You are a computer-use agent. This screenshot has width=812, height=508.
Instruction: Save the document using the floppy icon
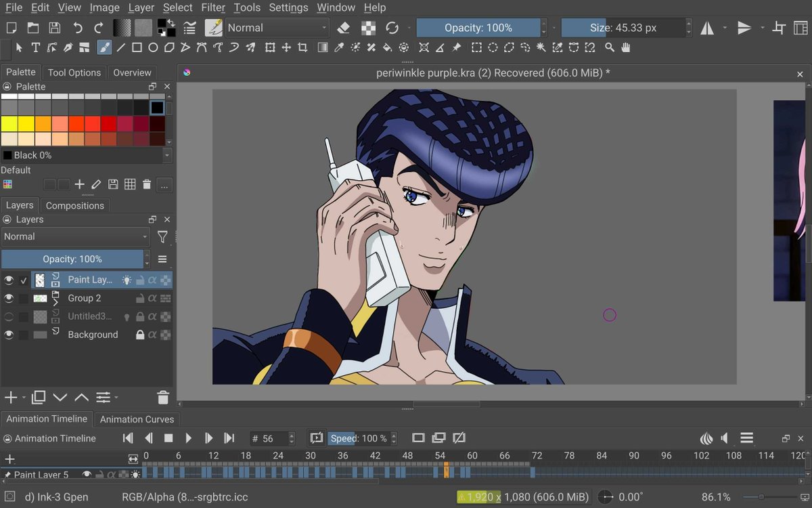click(55, 28)
